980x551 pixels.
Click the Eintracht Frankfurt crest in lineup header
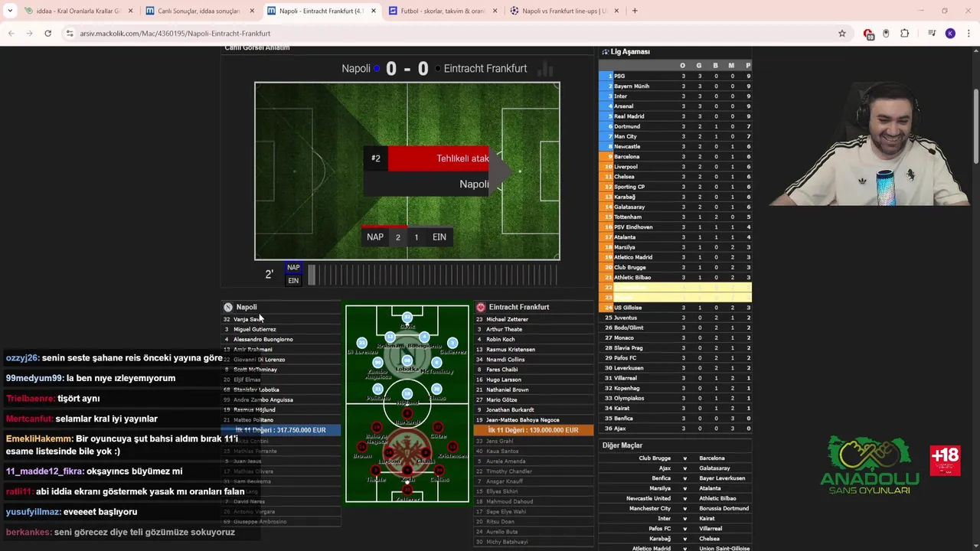coord(481,307)
